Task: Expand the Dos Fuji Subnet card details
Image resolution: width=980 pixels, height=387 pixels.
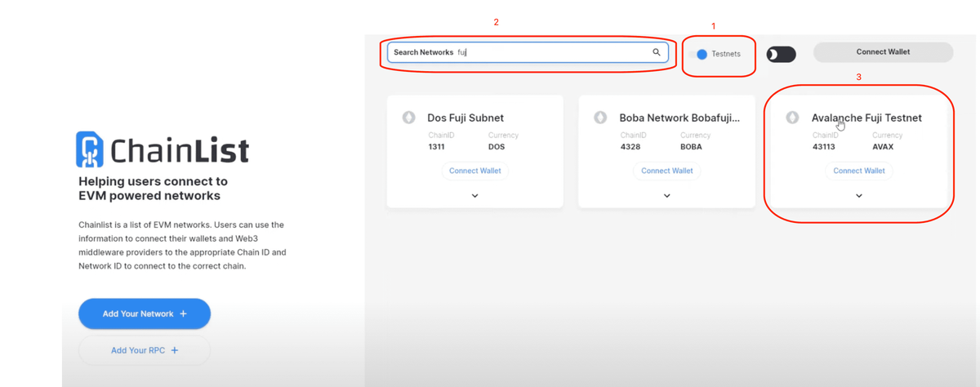Action: tap(474, 196)
